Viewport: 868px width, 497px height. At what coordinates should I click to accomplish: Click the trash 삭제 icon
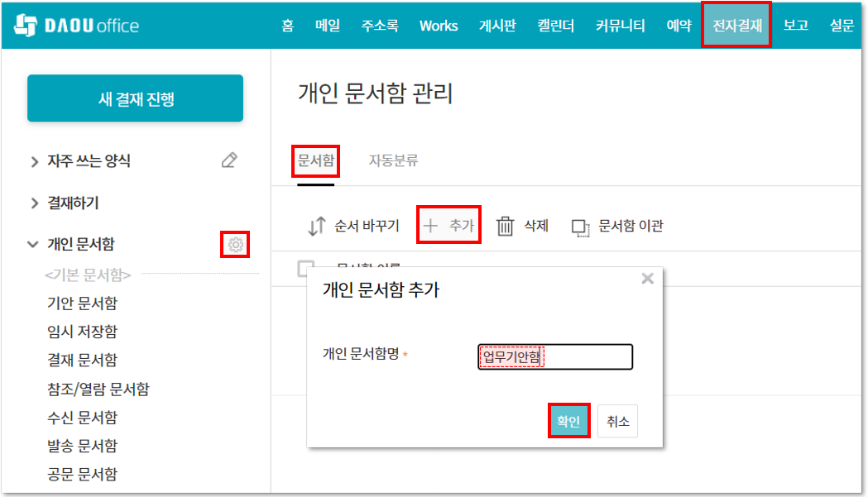click(x=505, y=227)
